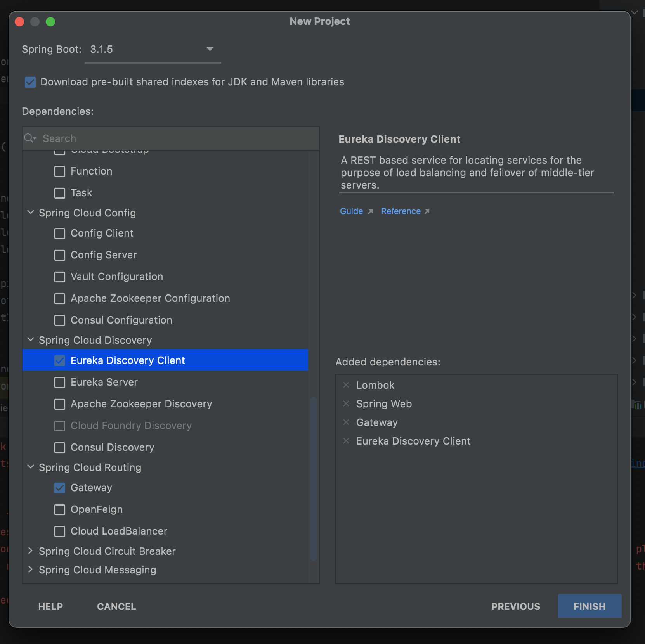The height and width of the screenshot is (644, 645).
Task: Enable the Config Client checkbox
Action: click(x=60, y=233)
